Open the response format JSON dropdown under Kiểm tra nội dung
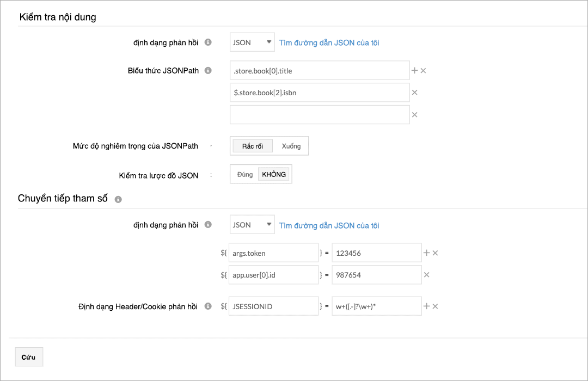588x381 pixels. point(252,42)
